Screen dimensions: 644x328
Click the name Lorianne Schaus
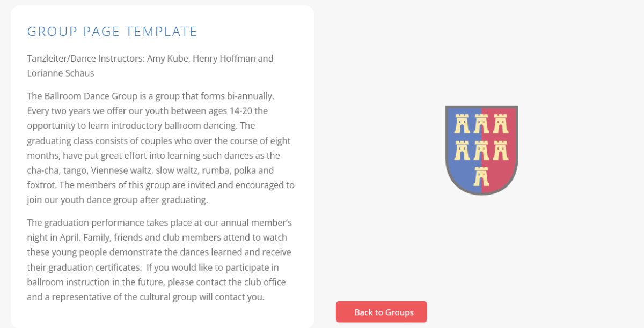60,73
